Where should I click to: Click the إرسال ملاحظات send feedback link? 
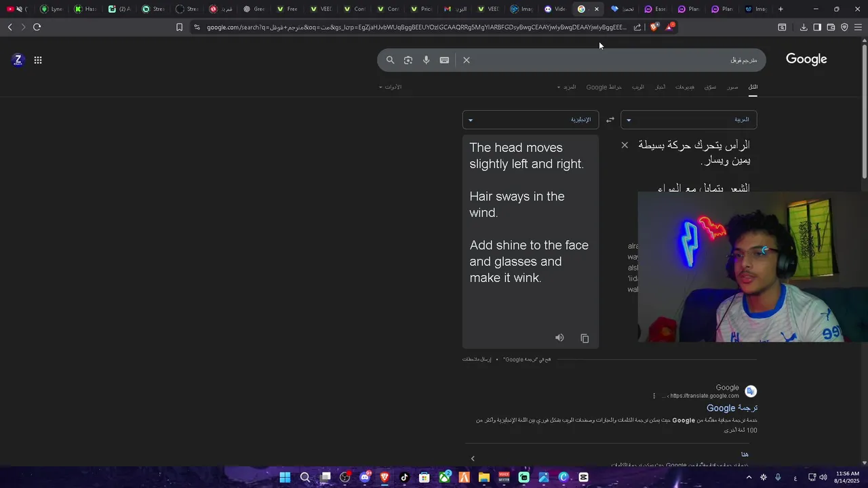[x=477, y=359]
